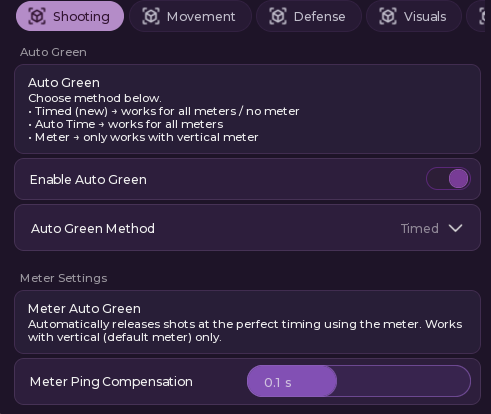Click the Shooting tab cube icon
Screen dimensions: 491x414
coord(37,16)
